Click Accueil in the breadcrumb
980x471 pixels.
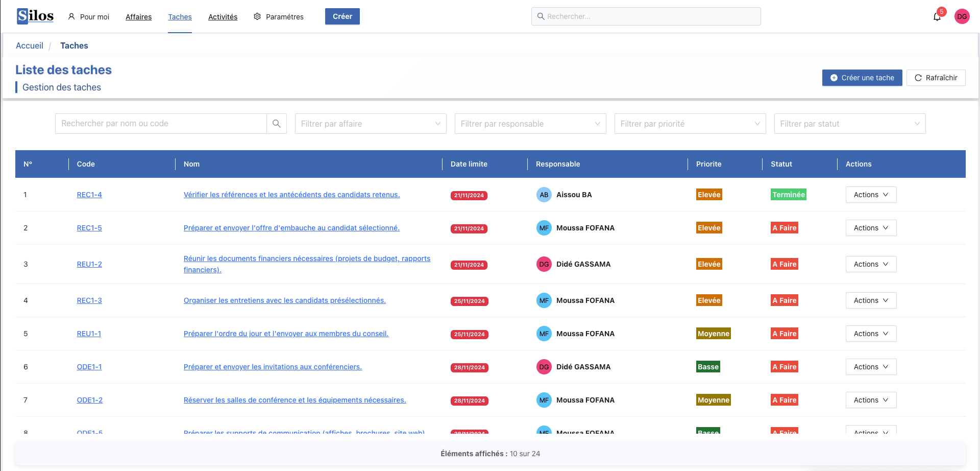pyautogui.click(x=30, y=45)
